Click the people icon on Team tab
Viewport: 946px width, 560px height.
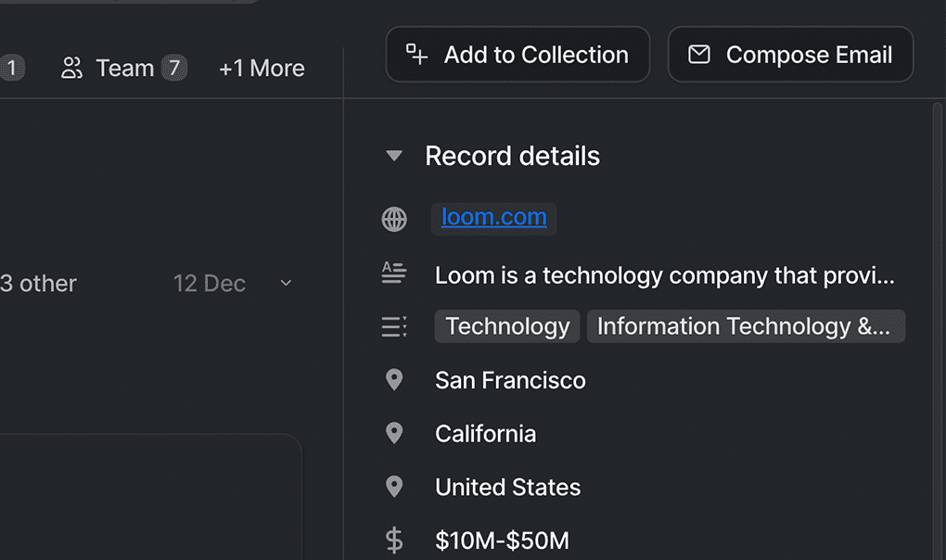point(71,69)
